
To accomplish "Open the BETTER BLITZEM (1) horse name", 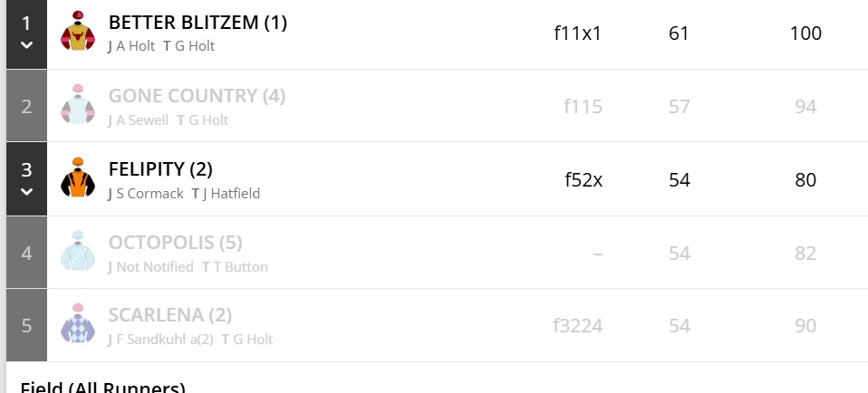I will click(198, 23).
